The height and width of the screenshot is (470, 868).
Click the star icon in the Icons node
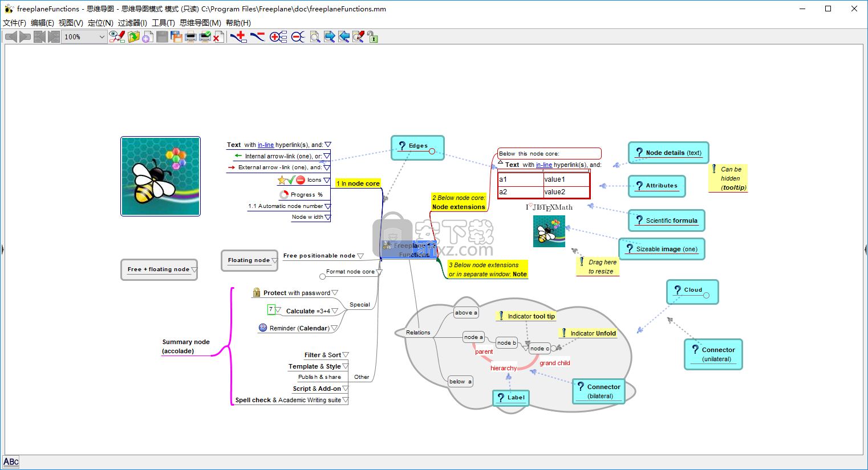282,180
